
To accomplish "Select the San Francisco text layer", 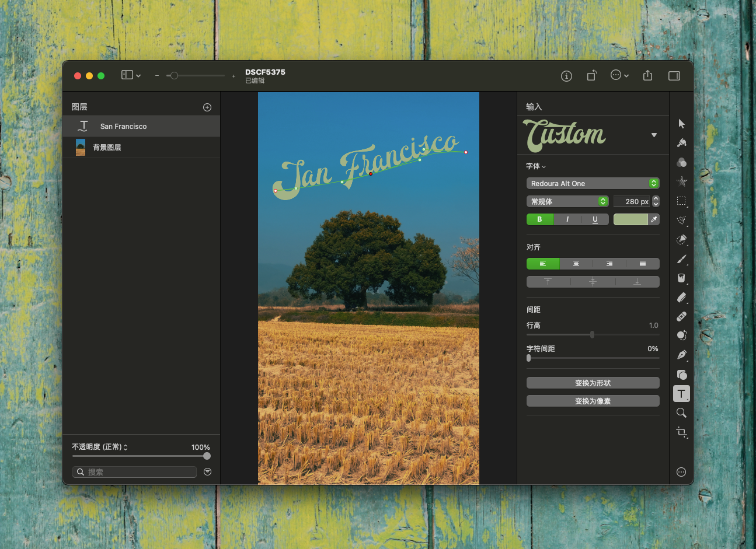I will coord(141,127).
